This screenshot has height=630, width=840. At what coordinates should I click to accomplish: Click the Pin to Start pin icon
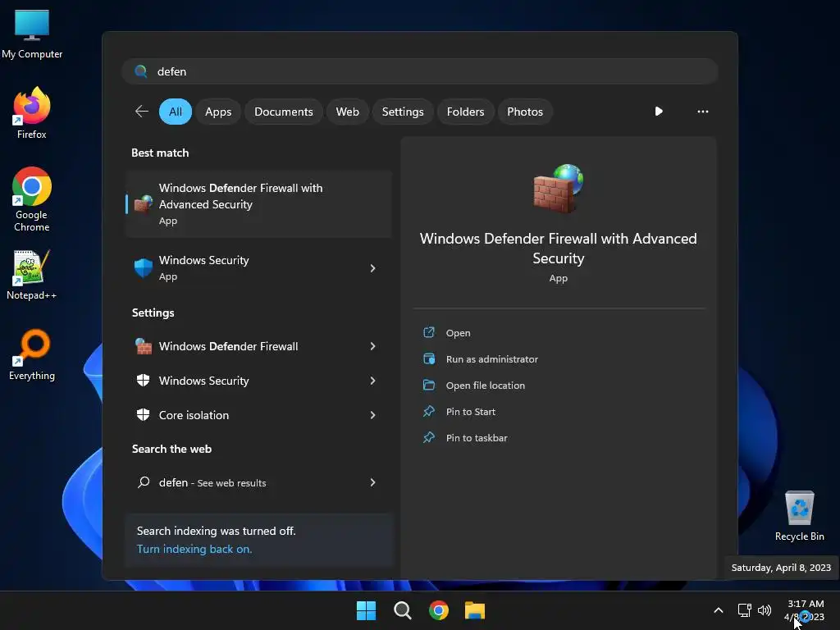tap(429, 412)
